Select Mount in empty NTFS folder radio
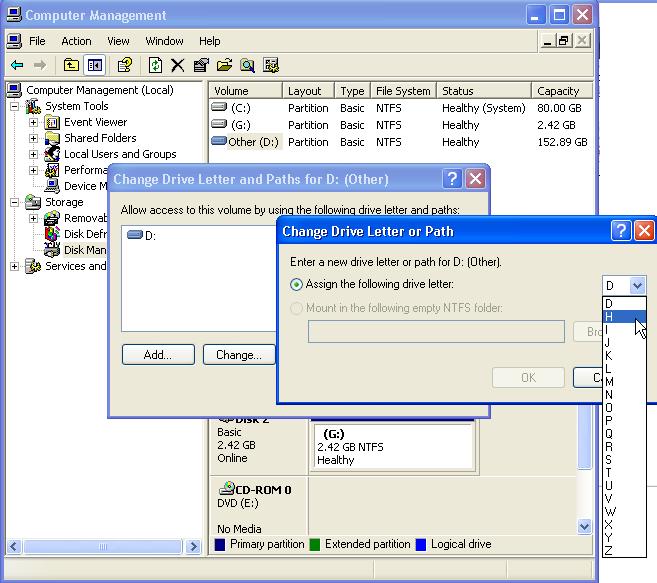657x583 pixels. click(x=296, y=308)
